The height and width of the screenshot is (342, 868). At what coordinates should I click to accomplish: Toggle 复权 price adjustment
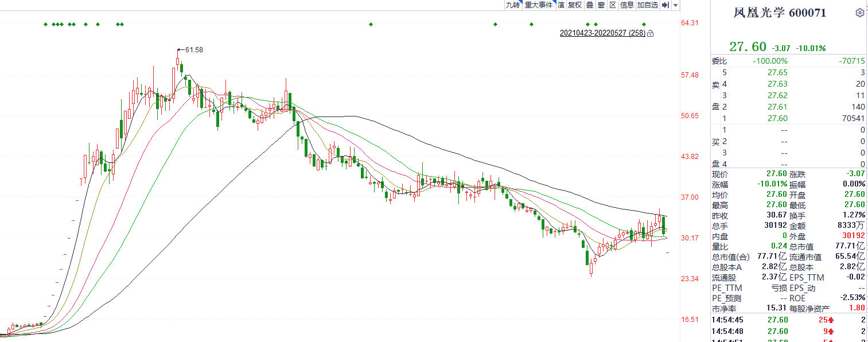tap(575, 5)
